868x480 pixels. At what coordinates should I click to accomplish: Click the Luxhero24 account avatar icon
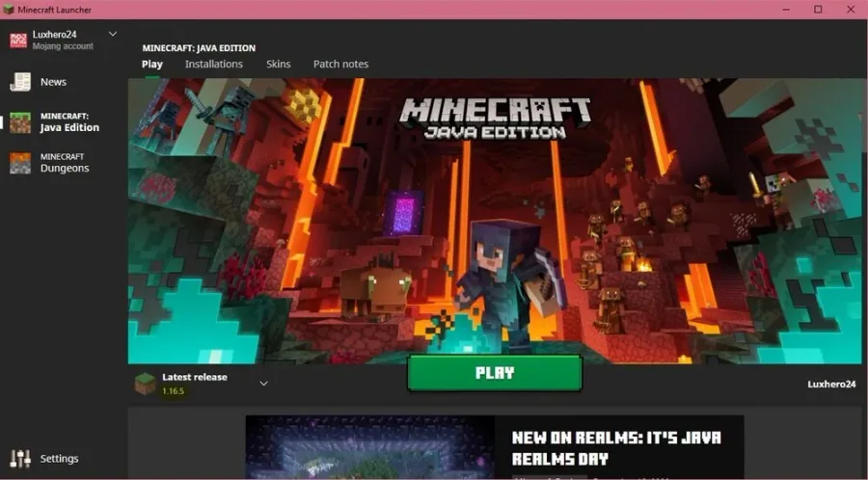18,40
